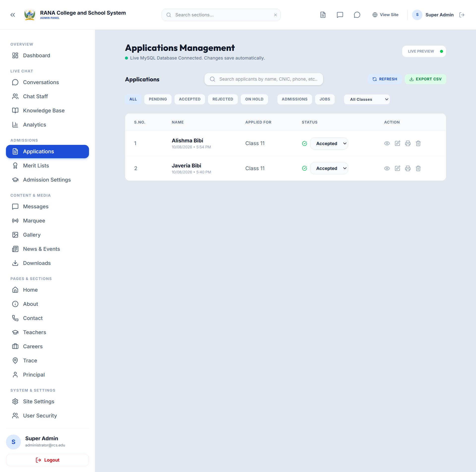The image size is (476, 472).
Task: Open User Security page
Action: pos(47,416)
